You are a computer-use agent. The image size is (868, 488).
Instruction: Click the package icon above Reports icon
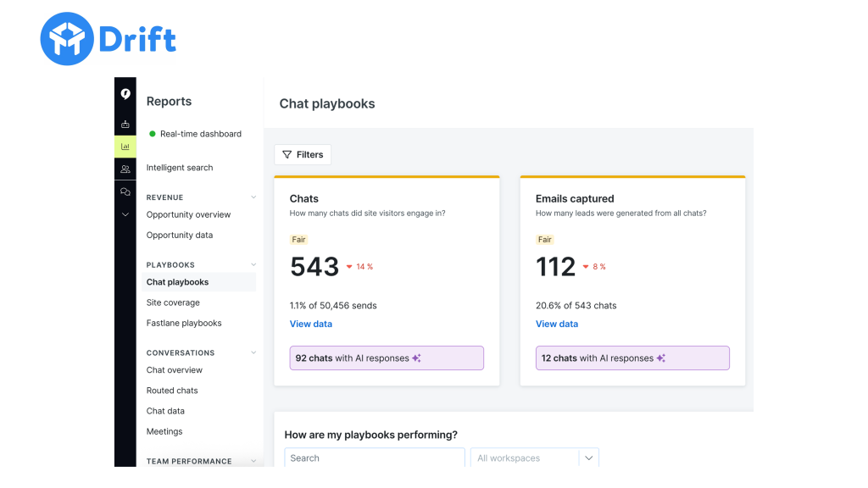pyautogui.click(x=125, y=123)
